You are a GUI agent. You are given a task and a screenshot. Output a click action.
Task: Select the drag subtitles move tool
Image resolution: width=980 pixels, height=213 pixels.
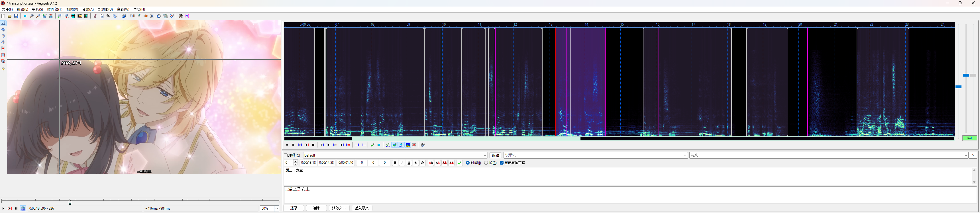pos(3,30)
